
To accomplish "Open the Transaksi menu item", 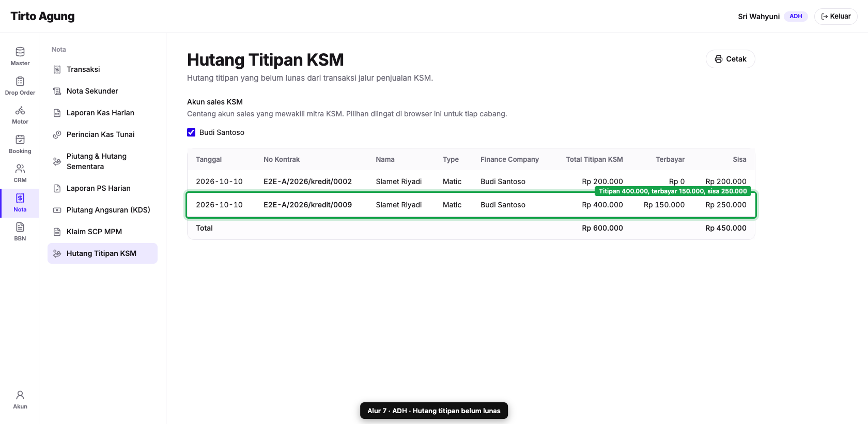I will click(x=102, y=69).
